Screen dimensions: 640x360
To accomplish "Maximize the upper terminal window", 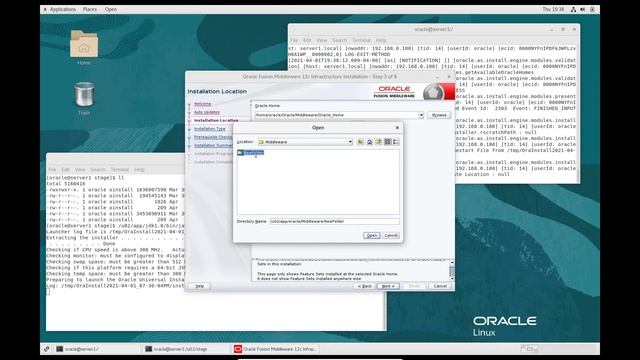I will point(563,29).
